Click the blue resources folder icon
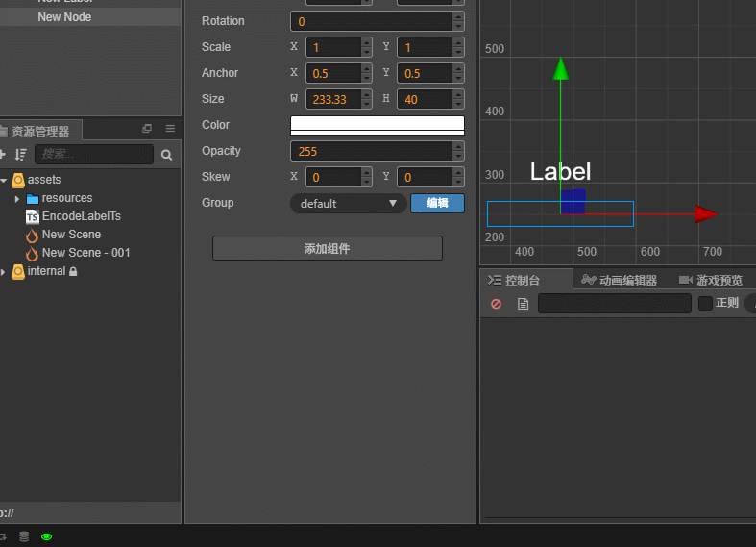This screenshot has height=547, width=756. (33, 198)
